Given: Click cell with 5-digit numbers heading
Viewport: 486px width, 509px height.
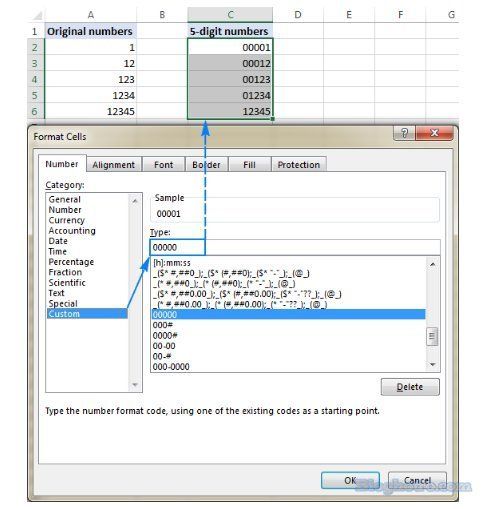Looking at the screenshot, I should point(230,31).
